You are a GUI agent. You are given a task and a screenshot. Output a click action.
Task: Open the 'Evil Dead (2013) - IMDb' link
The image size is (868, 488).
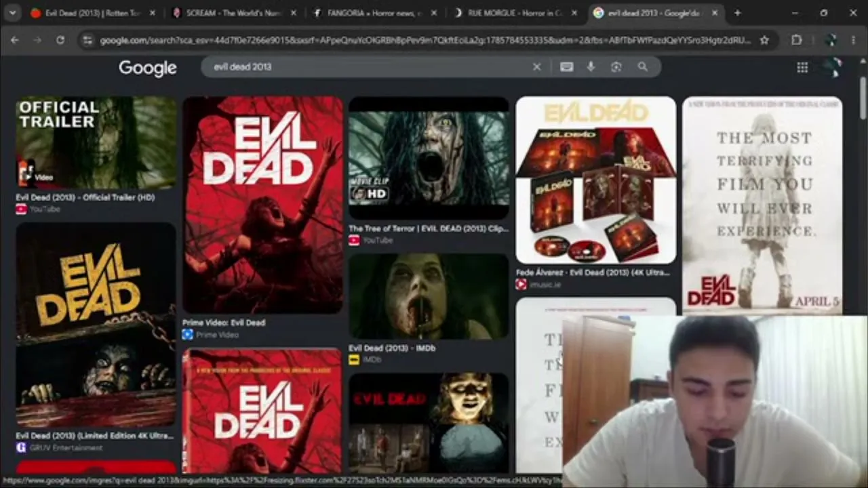pyautogui.click(x=392, y=348)
